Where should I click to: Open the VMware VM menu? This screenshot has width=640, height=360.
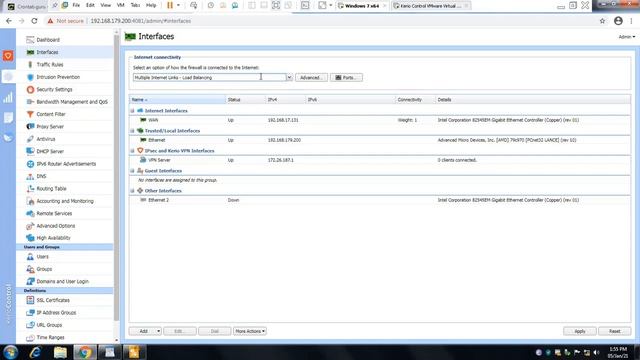120,5
